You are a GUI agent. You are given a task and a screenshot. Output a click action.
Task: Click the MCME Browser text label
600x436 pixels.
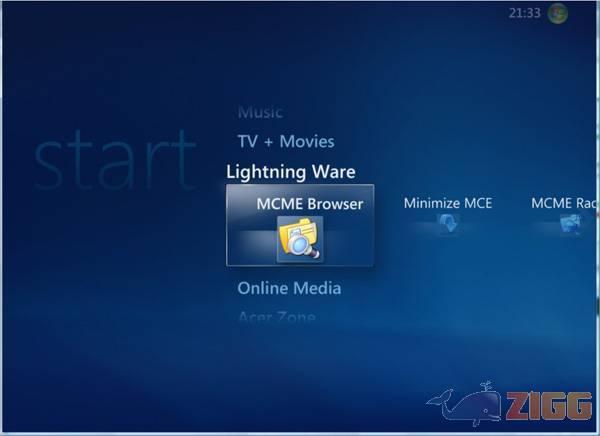coord(309,203)
